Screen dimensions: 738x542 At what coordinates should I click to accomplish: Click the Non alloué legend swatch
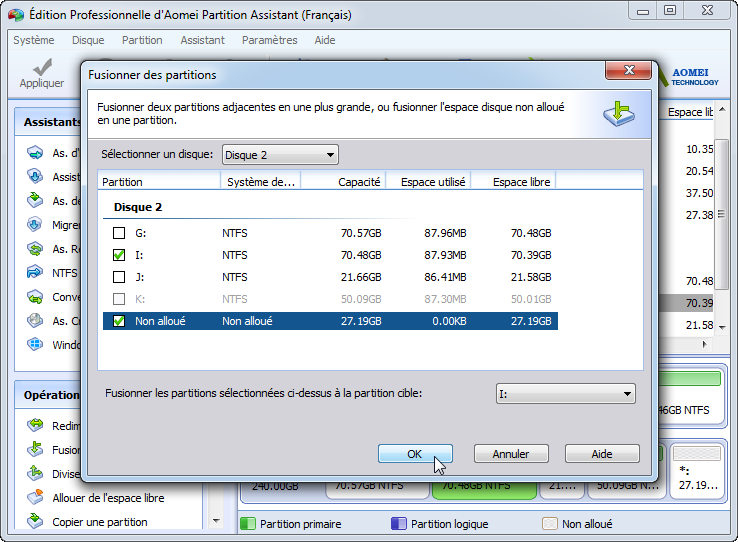550,524
